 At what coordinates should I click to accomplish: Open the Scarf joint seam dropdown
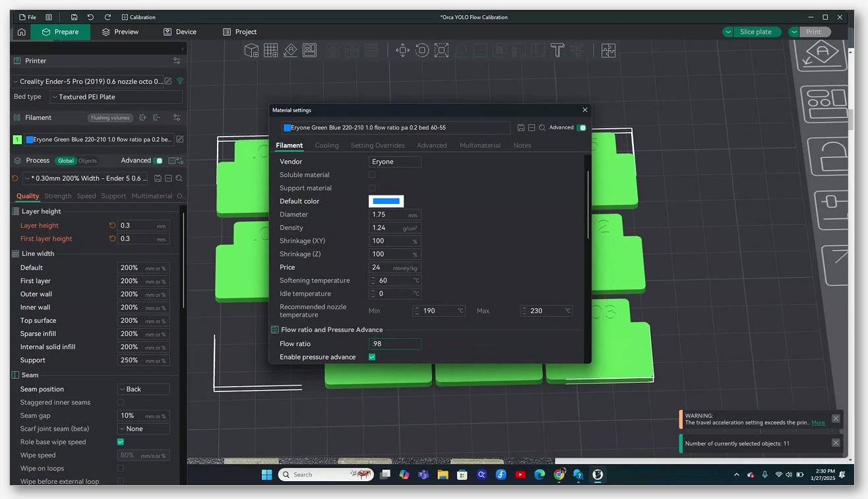click(x=143, y=429)
